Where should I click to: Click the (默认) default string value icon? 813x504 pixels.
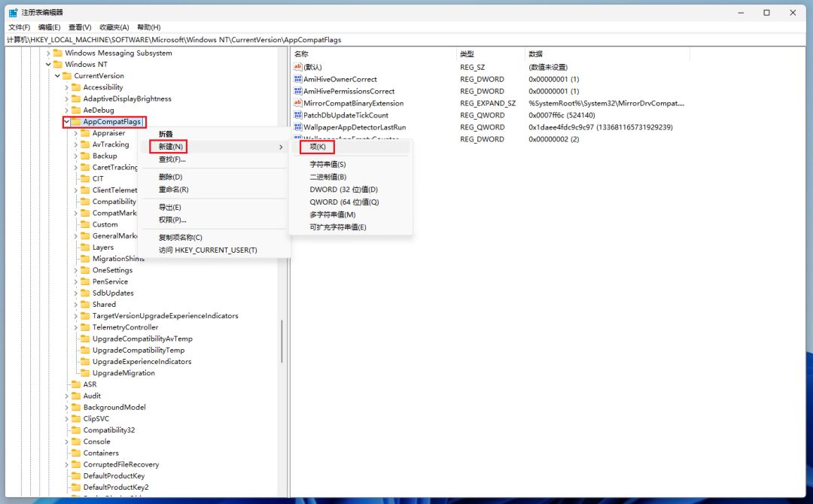[297, 67]
